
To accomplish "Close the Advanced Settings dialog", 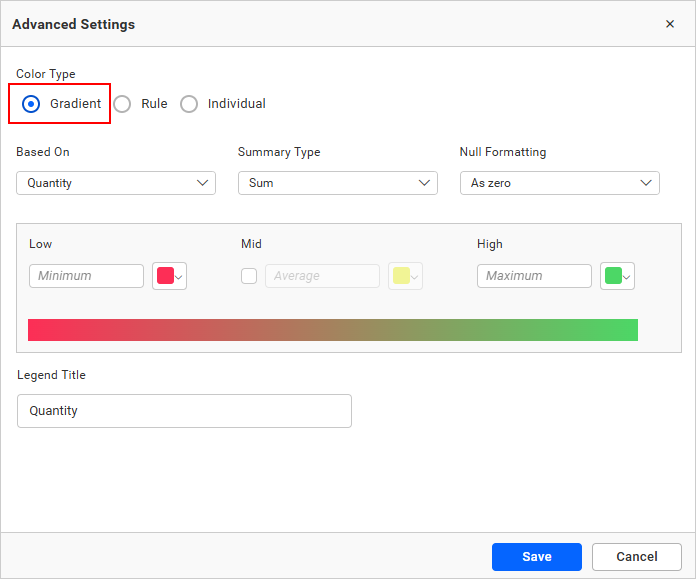I will coord(670,24).
